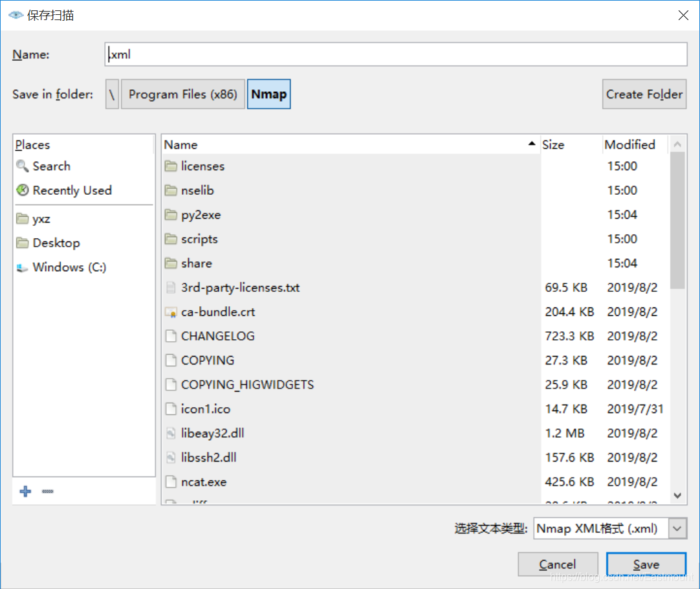The width and height of the screenshot is (700, 589).
Task: Click the COPYING_HIGWIDGETS file icon
Action: point(171,384)
